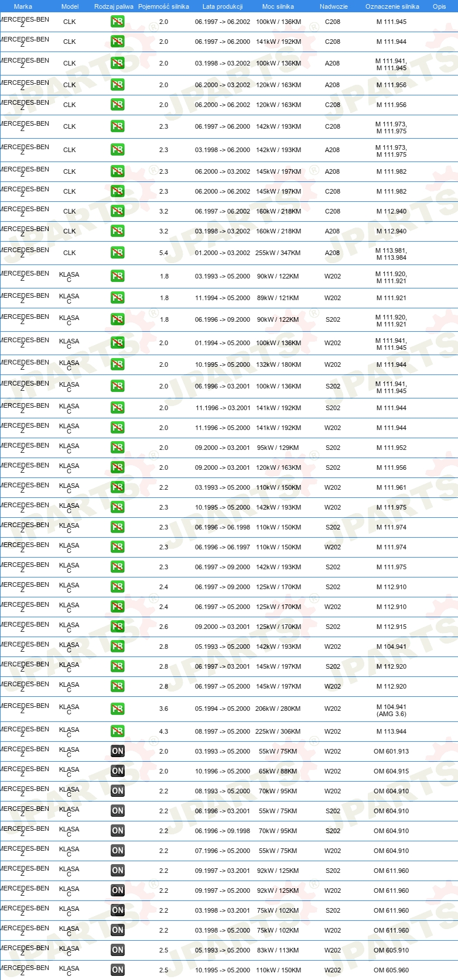Click petrol icon for Klasa C 2.4 W202 row
458x980 pixels.
[x=117, y=607]
